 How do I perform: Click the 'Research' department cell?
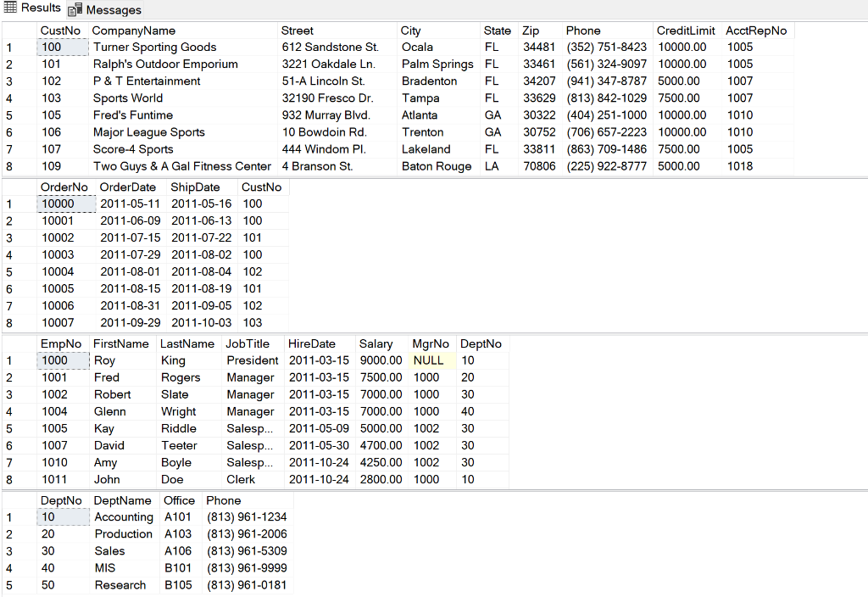tap(125, 585)
